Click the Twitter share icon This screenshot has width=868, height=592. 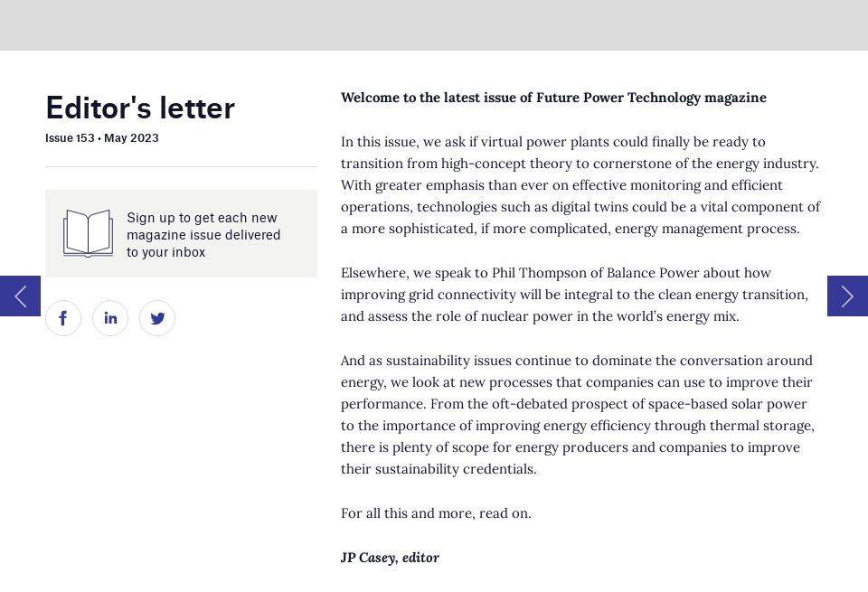point(157,318)
